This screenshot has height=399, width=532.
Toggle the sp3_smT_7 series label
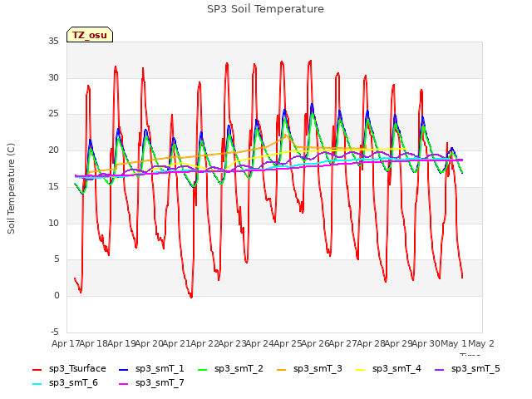pyautogui.click(x=160, y=383)
